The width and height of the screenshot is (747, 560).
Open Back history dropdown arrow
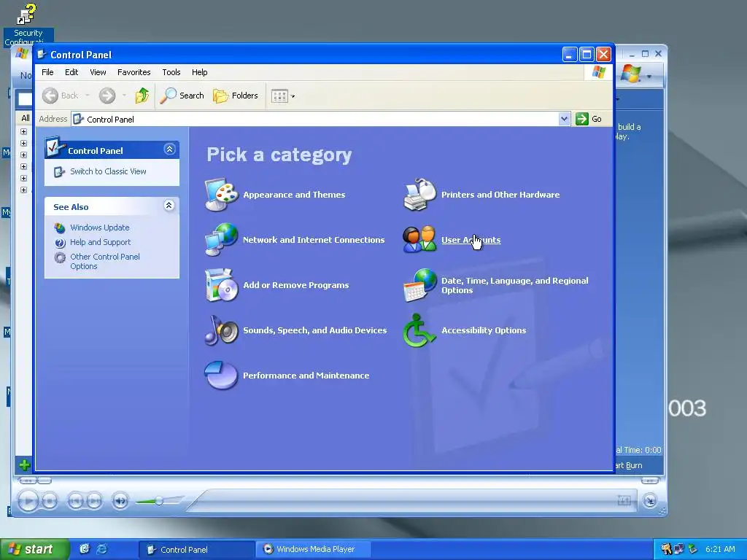[88, 96]
